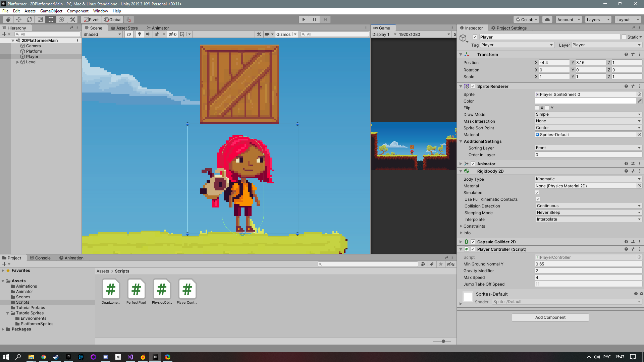The width and height of the screenshot is (644, 362).
Task: Select the Rotate tool
Action: [x=30, y=19]
